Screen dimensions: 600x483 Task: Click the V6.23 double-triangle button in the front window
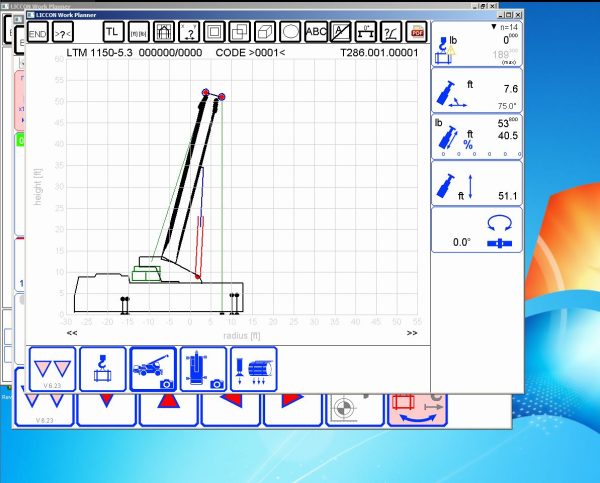point(52,369)
